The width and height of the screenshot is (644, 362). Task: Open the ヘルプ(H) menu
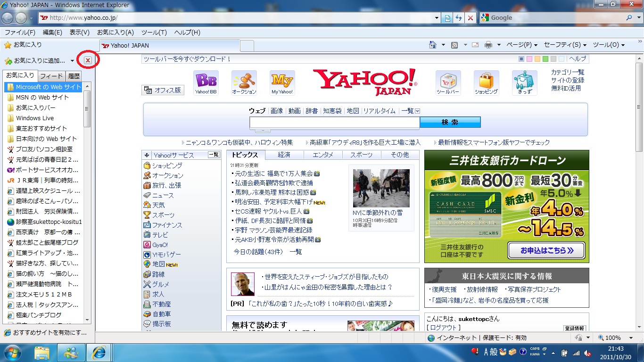187,32
